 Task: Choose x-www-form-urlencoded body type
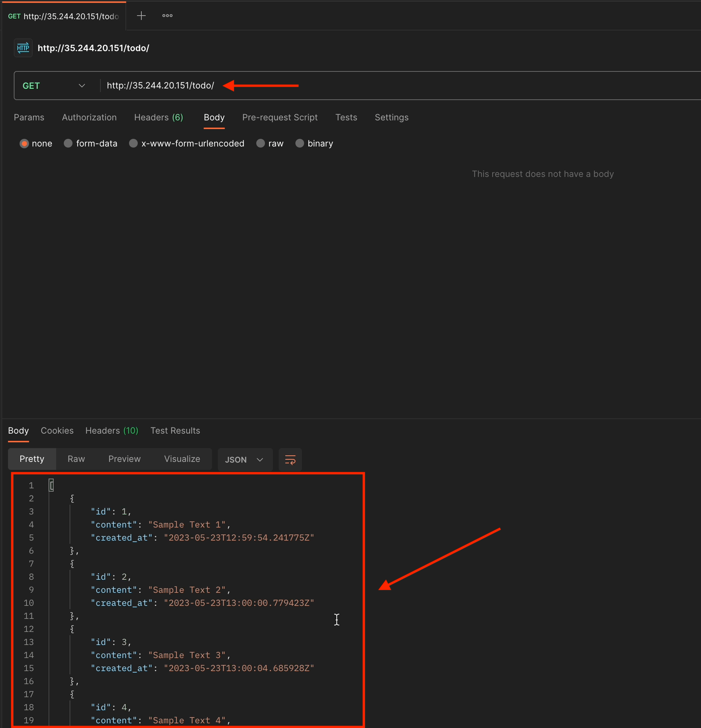click(134, 144)
